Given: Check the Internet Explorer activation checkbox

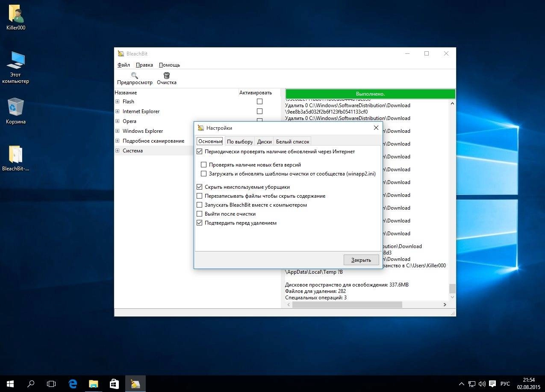Looking at the screenshot, I should tap(259, 111).
